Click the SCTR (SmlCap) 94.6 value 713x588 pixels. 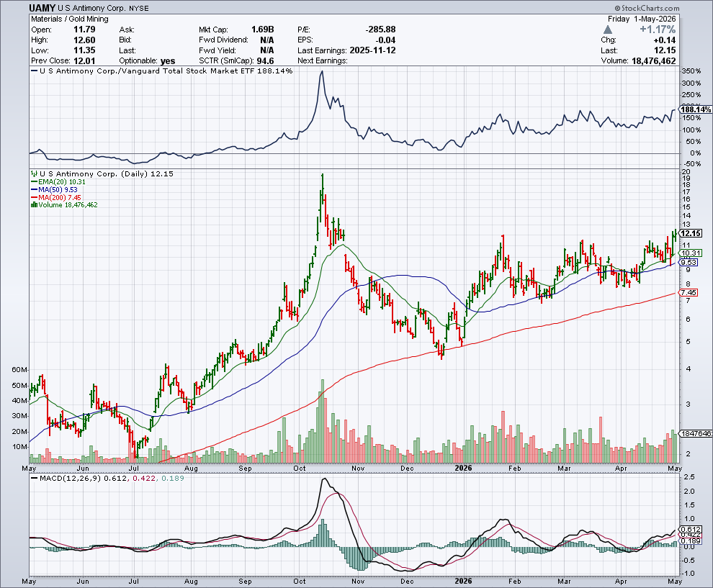(265, 61)
